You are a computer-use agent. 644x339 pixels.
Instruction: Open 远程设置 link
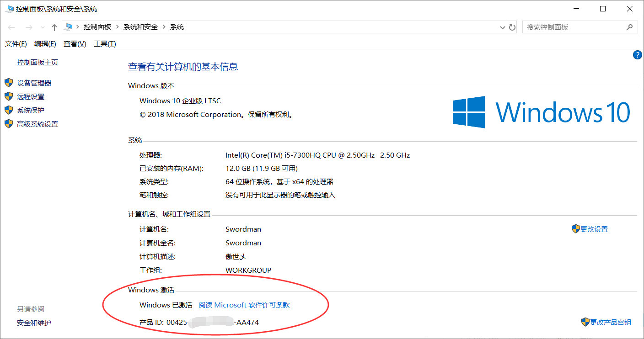pos(31,96)
